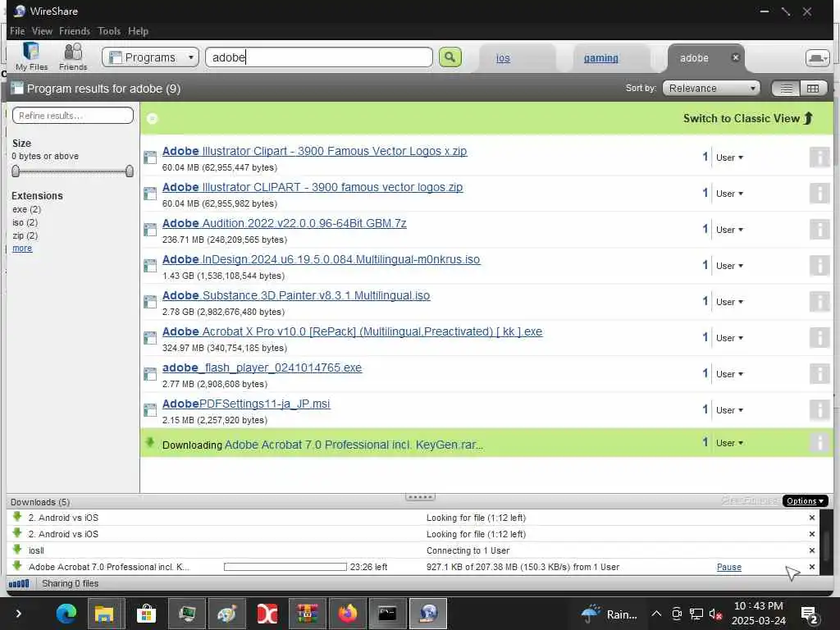840x630 pixels.
Task: Open the Sort by Relevance dropdown
Action: click(x=711, y=88)
